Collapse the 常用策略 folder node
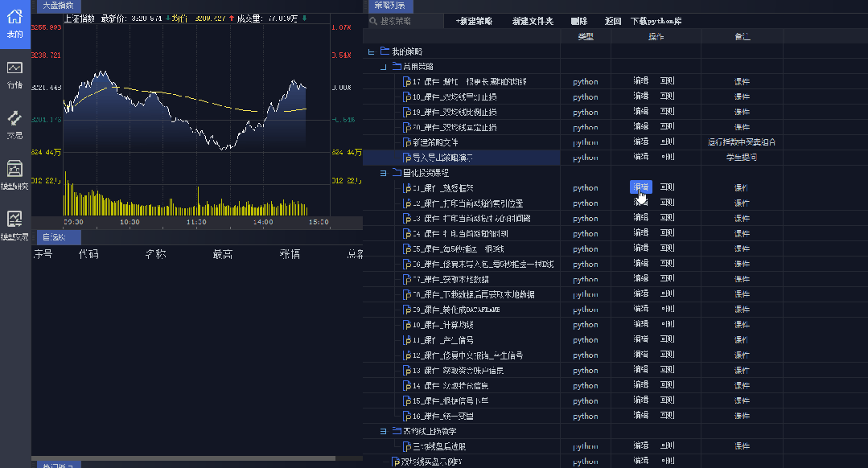Screen dimensions: 868x468 tap(383, 67)
